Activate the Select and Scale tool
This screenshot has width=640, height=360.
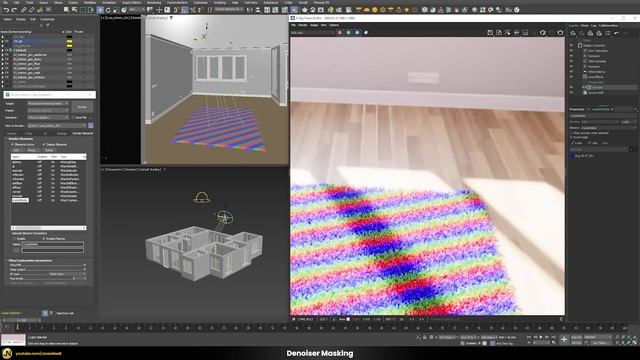coord(116,10)
